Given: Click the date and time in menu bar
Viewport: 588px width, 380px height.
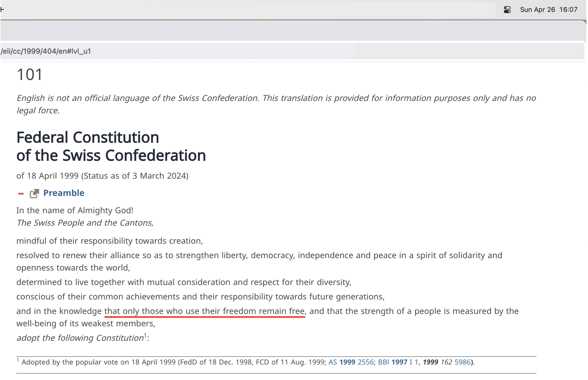Looking at the screenshot, I should (x=548, y=10).
